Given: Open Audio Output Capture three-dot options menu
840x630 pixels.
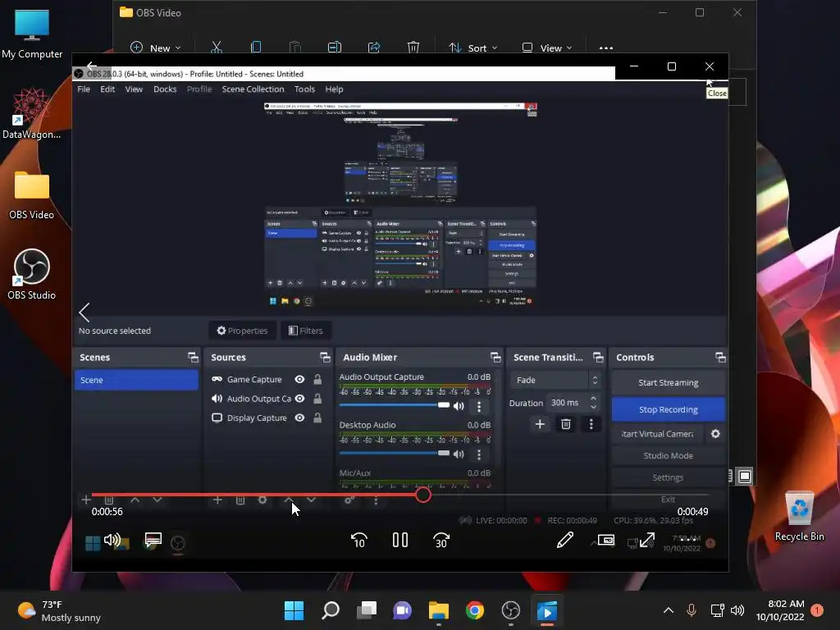Looking at the screenshot, I should point(479,407).
